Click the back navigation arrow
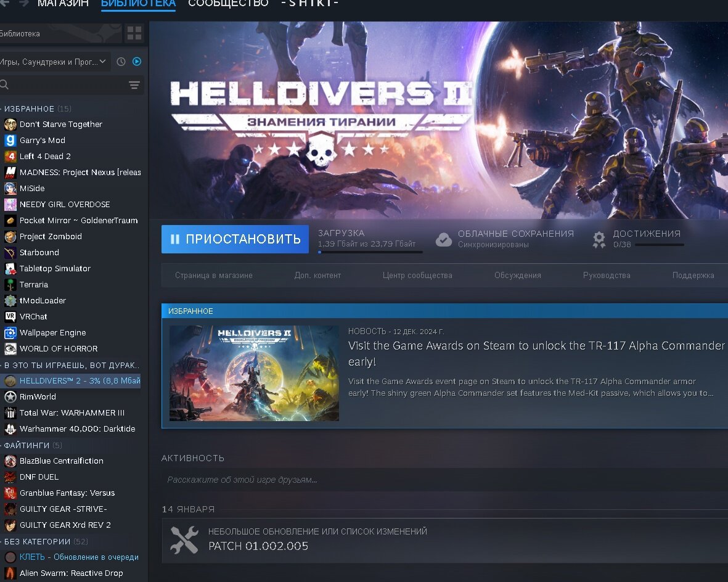This screenshot has height=582, width=728. tap(4, 3)
